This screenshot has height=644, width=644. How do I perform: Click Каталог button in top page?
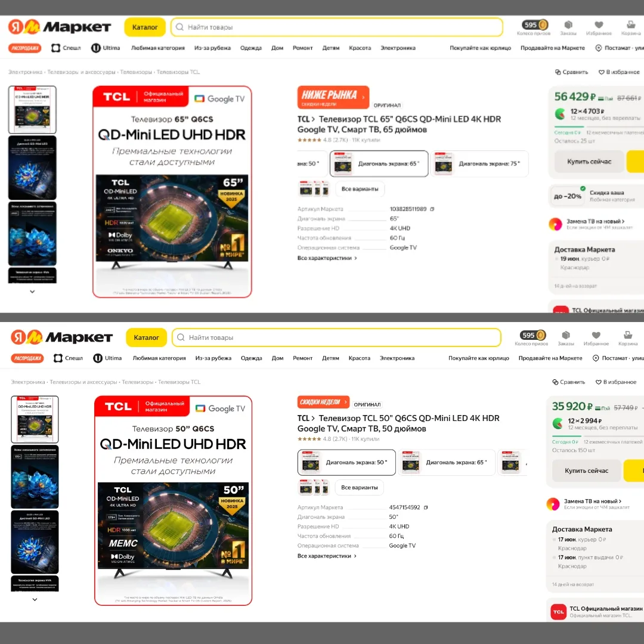click(x=145, y=27)
